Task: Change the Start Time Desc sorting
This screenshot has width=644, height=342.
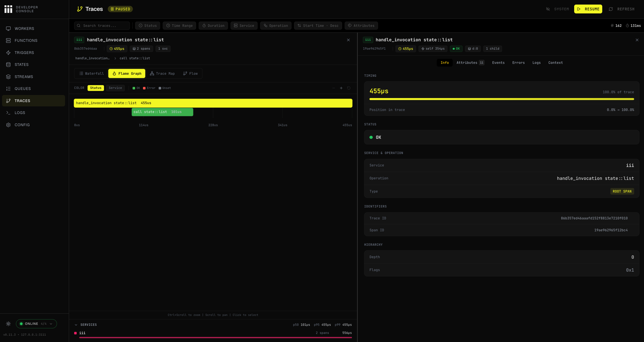Action: click(x=318, y=26)
